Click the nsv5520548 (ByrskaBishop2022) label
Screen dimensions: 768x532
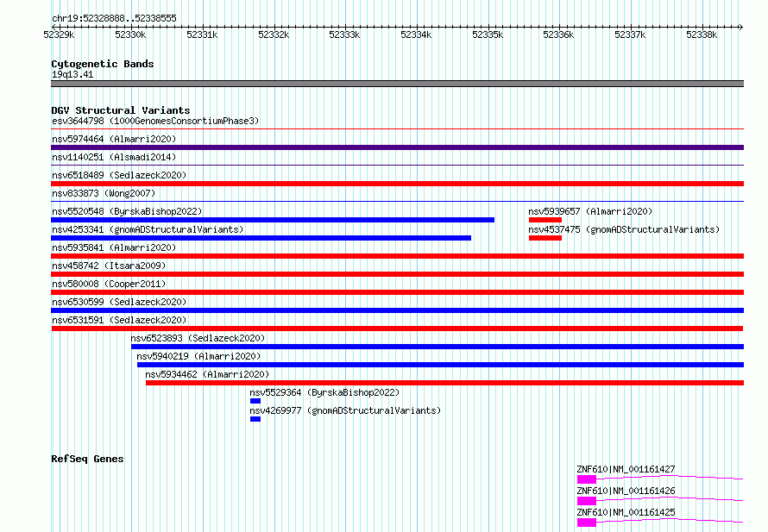coord(127,211)
